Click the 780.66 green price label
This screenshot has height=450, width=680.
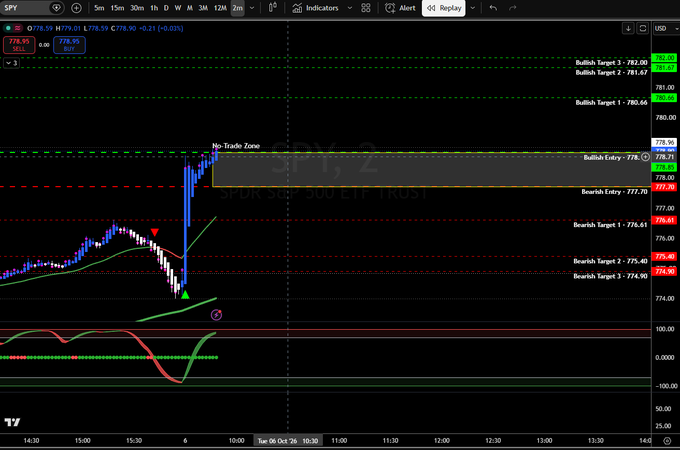[664, 98]
